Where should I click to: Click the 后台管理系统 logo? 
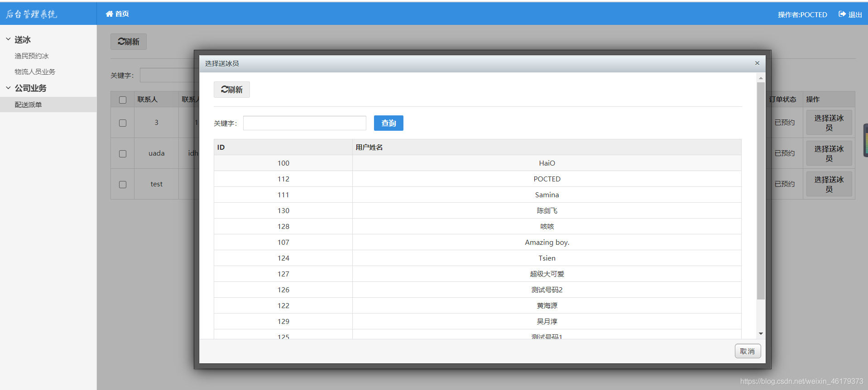tap(31, 14)
